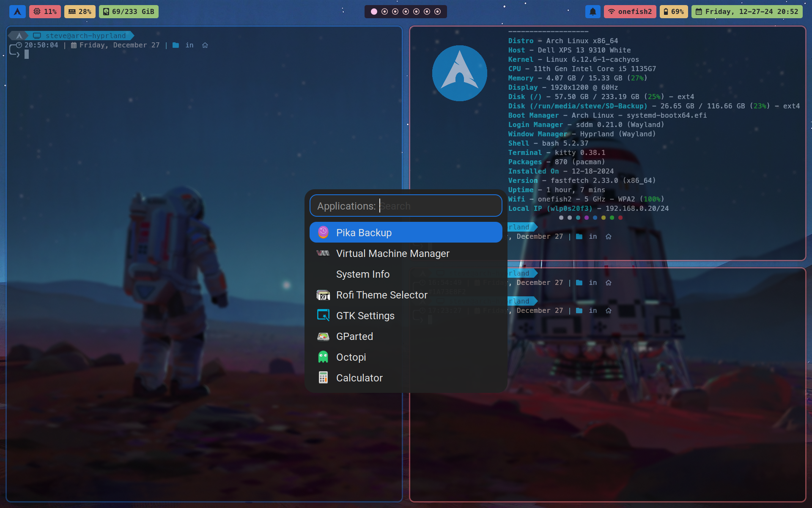Launch System Info from the application list
Image resolution: width=812 pixels, height=508 pixels.
[363, 274]
